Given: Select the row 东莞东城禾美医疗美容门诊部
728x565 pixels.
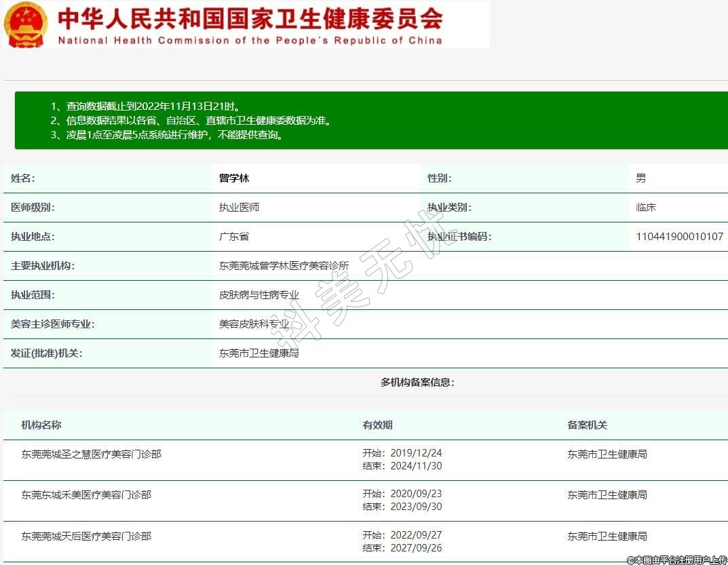Looking at the screenshot, I should [x=86, y=495].
